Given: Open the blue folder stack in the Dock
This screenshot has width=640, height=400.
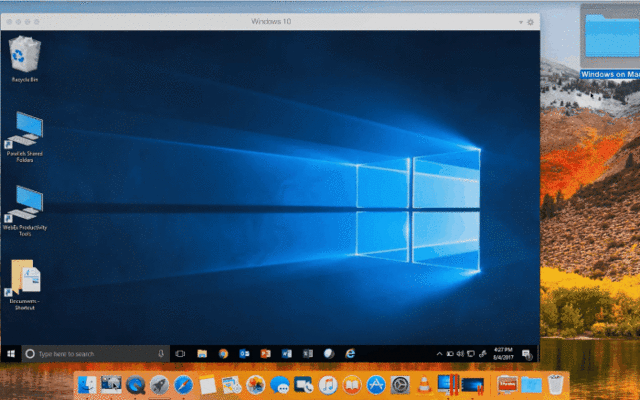Looking at the screenshot, I should click(531, 385).
